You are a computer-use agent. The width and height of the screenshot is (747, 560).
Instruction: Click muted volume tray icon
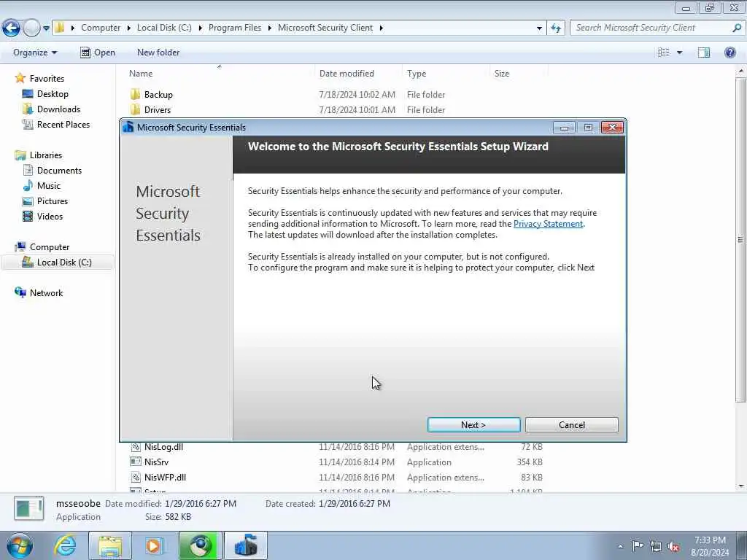(x=673, y=547)
